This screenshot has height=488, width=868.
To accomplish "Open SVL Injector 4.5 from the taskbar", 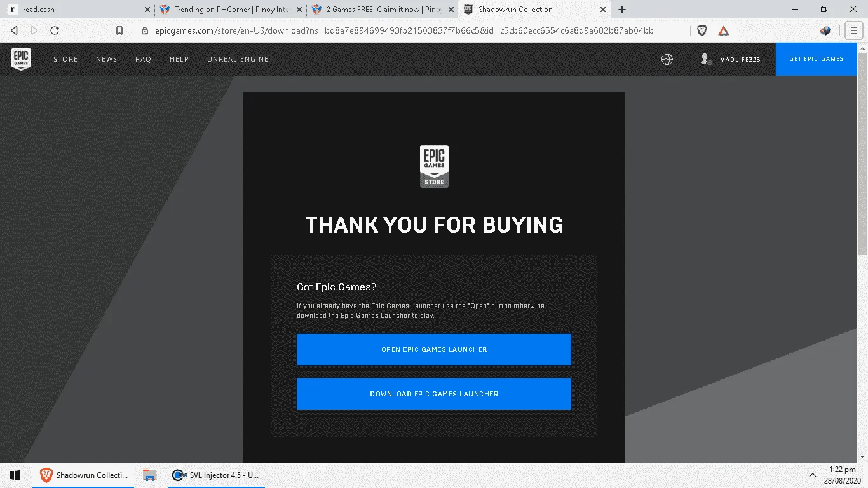I will 217,475.
